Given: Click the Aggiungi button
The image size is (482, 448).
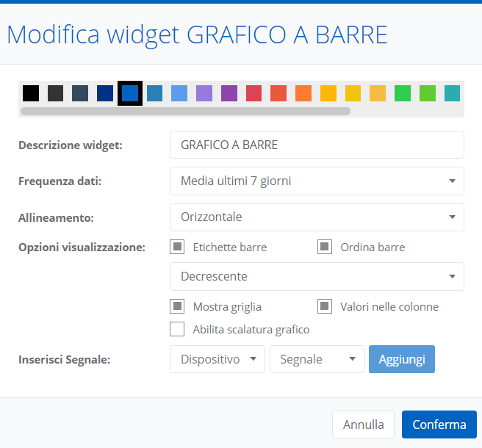Looking at the screenshot, I should tap(402, 359).
